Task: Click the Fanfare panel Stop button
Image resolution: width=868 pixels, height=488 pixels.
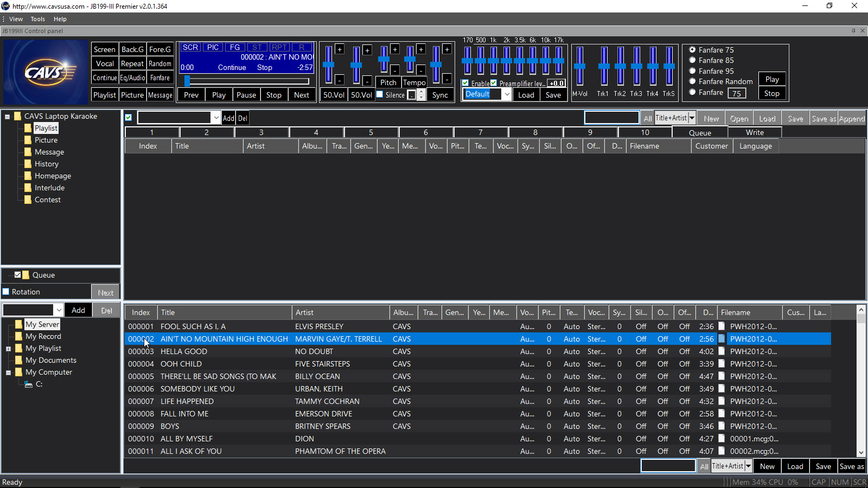Action: point(772,93)
